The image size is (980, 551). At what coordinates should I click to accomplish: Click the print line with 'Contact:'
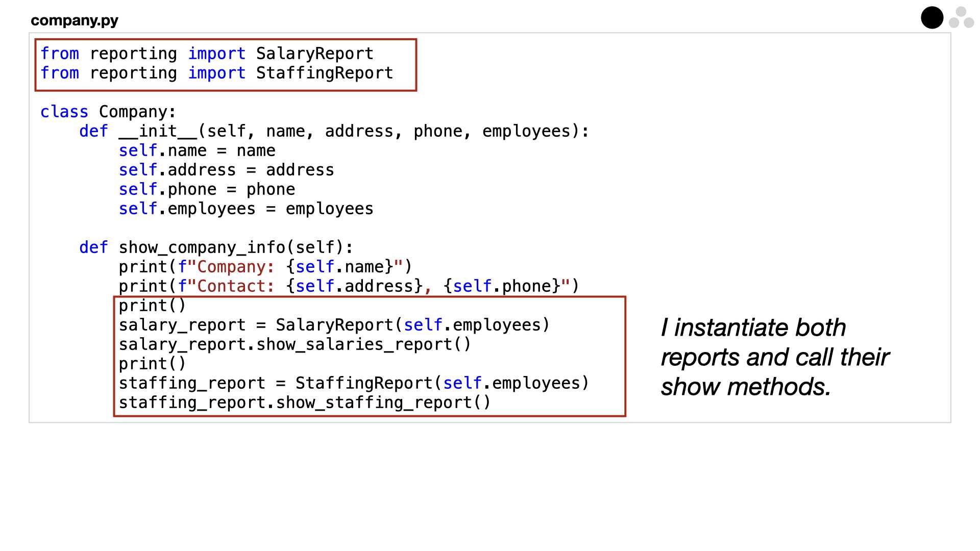(349, 286)
